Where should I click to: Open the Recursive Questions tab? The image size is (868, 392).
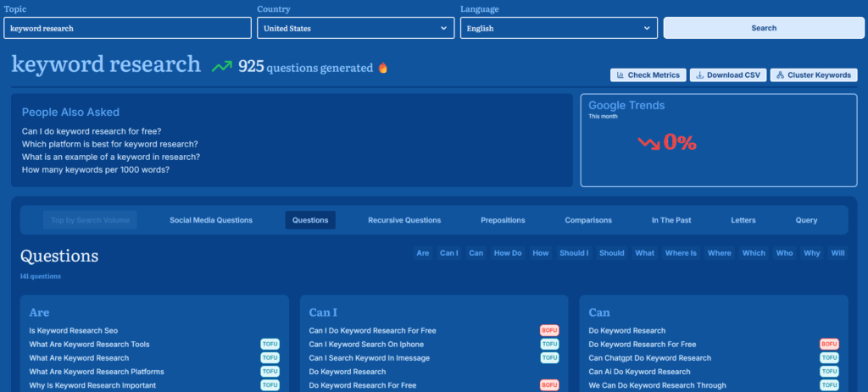coord(404,220)
